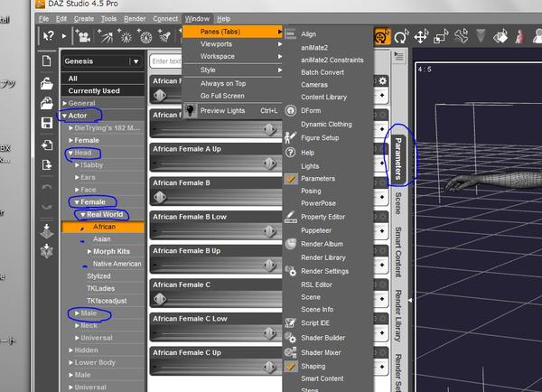Expand the Morph Kits group
The height and width of the screenshot is (392, 542).
pyautogui.click(x=89, y=251)
